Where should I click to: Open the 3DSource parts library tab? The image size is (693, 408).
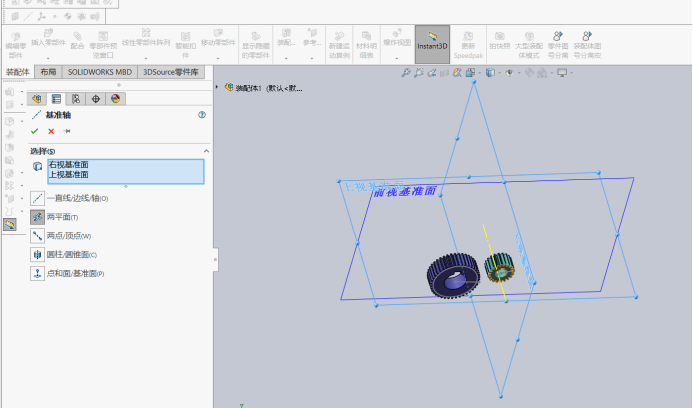point(171,72)
